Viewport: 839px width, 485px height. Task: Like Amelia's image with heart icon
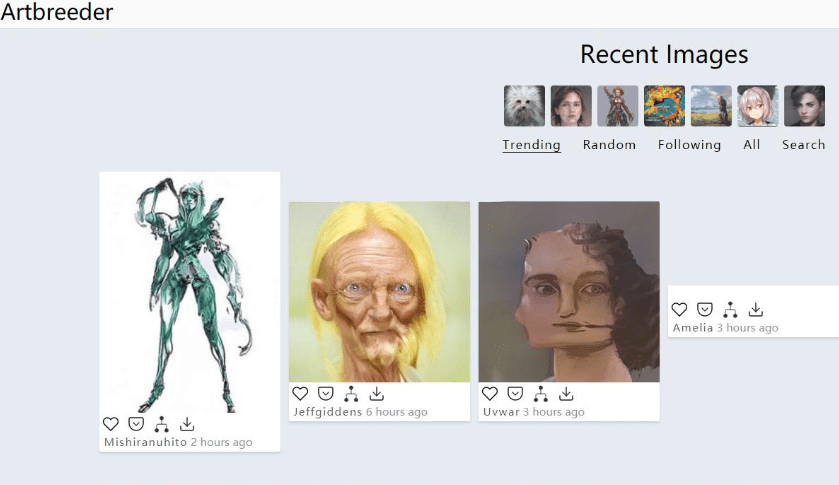(680, 309)
